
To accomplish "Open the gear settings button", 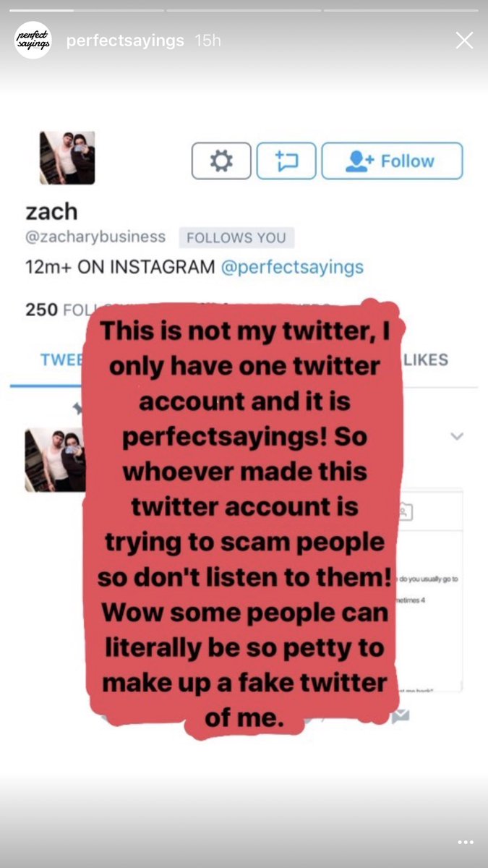I will click(x=221, y=161).
